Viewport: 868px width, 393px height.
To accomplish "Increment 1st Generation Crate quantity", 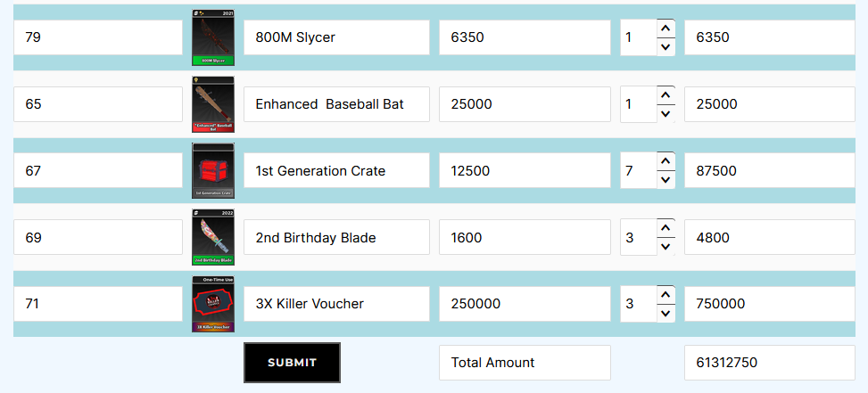I will tap(665, 160).
